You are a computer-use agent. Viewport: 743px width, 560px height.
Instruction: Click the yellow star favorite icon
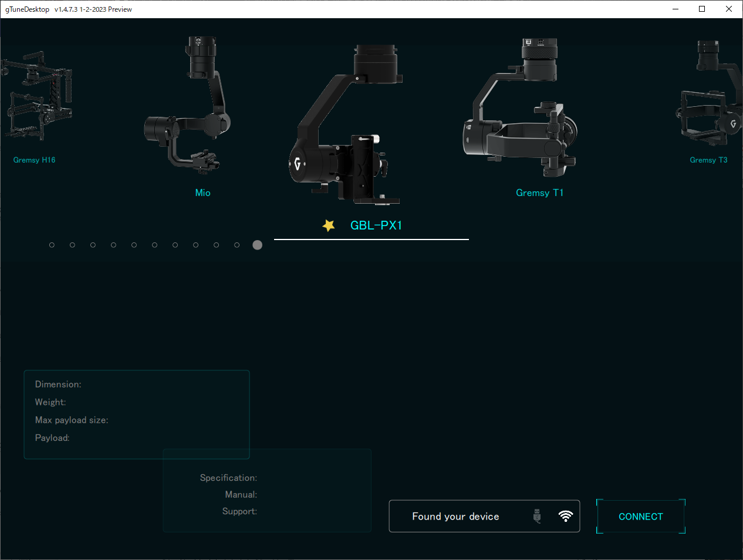(x=329, y=225)
